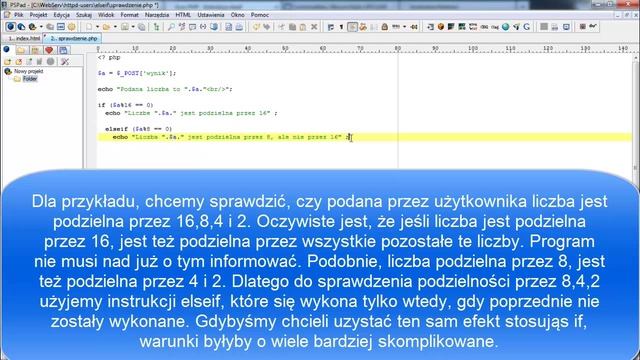Open the Ustawienia menu

211,15
